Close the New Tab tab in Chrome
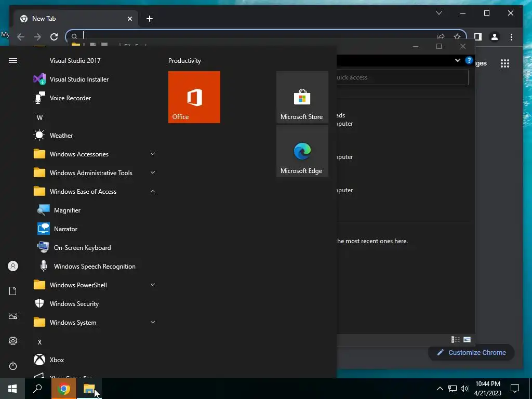The image size is (532, 399). click(129, 19)
